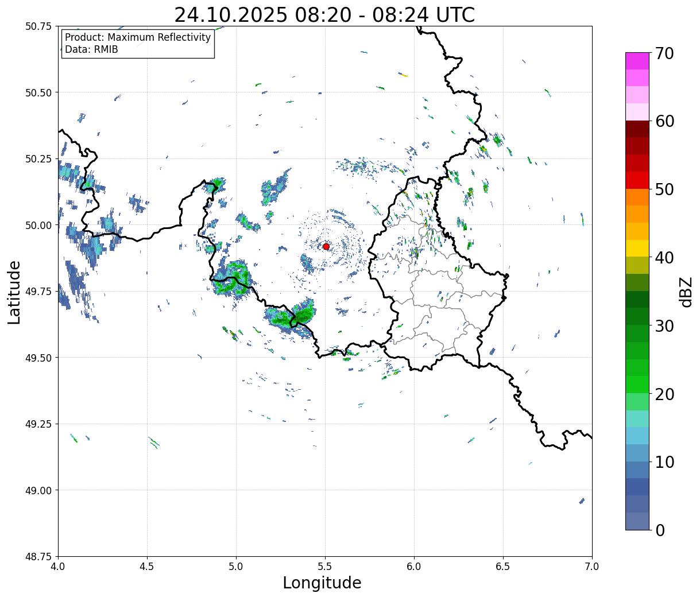Click the latitude tick label 49.25
Viewport: 700px width, 597px height.
pos(38,424)
